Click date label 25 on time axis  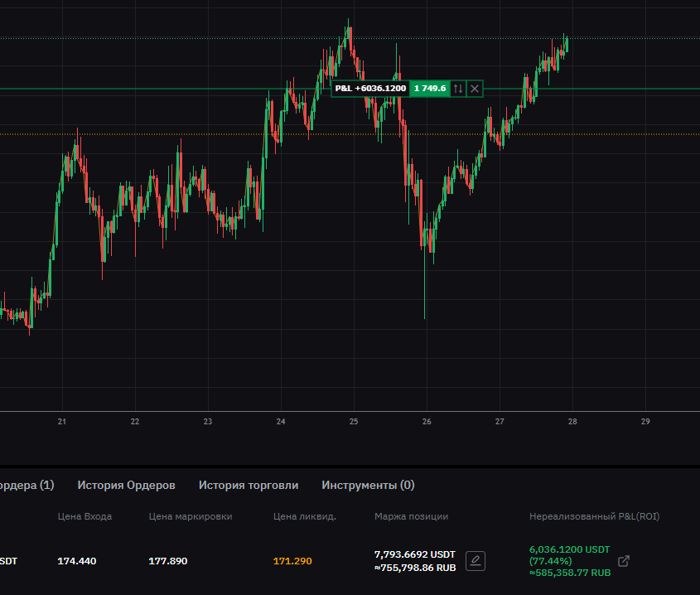click(x=354, y=421)
